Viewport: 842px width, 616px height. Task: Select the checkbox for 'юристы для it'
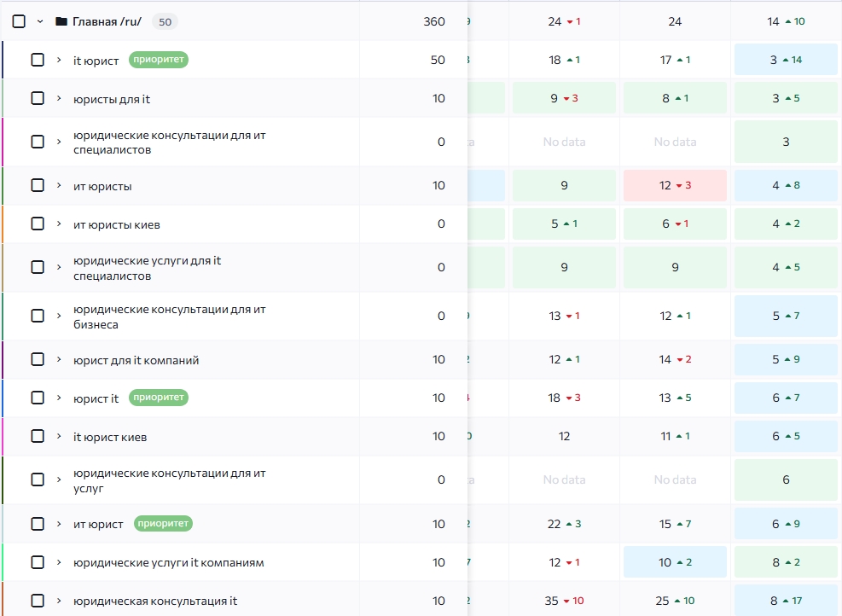point(38,99)
